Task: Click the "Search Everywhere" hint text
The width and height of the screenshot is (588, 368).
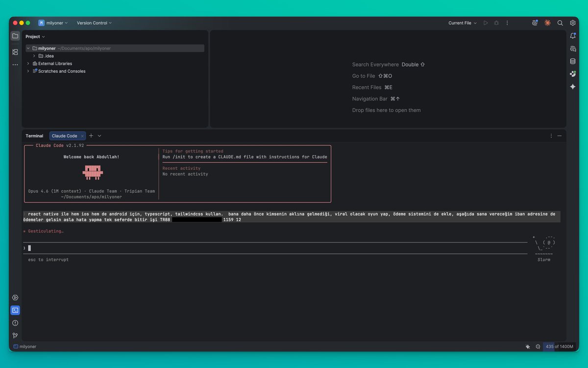Action: tap(375, 65)
